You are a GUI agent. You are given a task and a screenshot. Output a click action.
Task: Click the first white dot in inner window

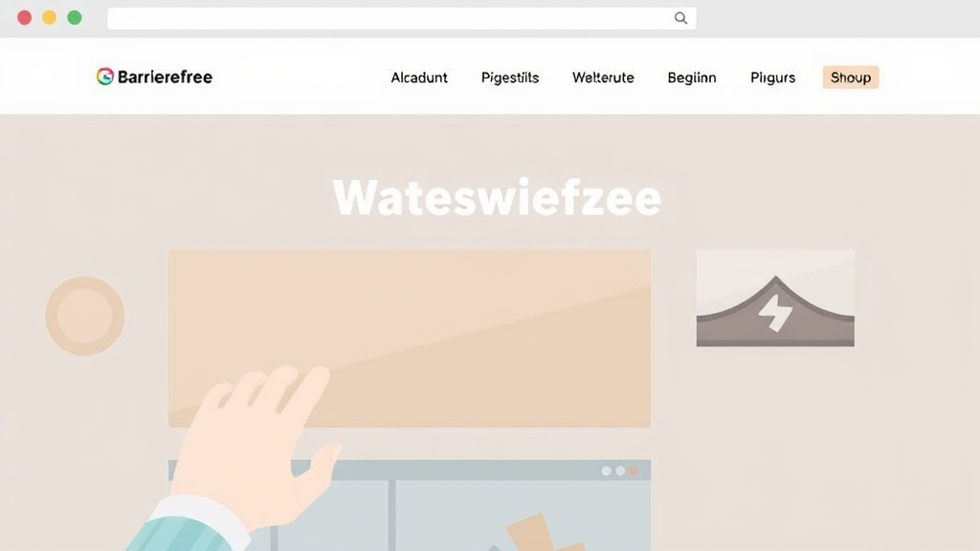tap(606, 471)
